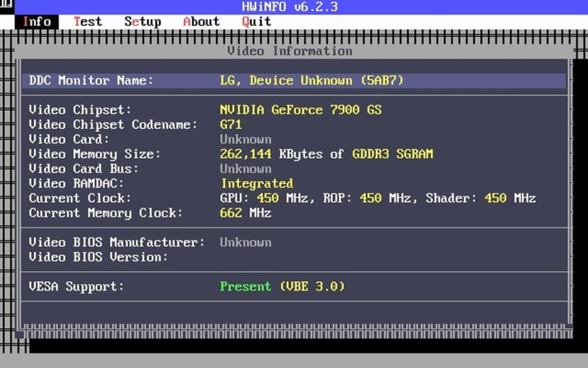This screenshot has width=588, height=368.
Task: Click the green Present status text
Action: tap(245, 286)
